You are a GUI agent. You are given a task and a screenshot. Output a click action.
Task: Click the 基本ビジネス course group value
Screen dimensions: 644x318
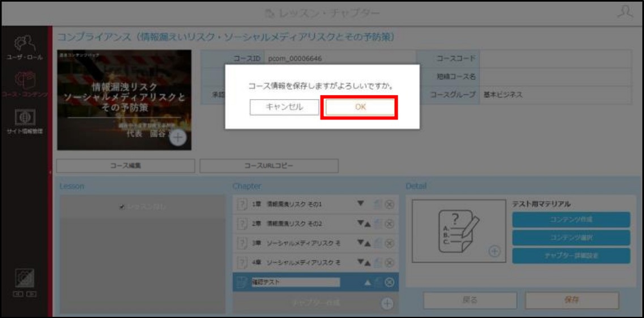[x=503, y=95]
